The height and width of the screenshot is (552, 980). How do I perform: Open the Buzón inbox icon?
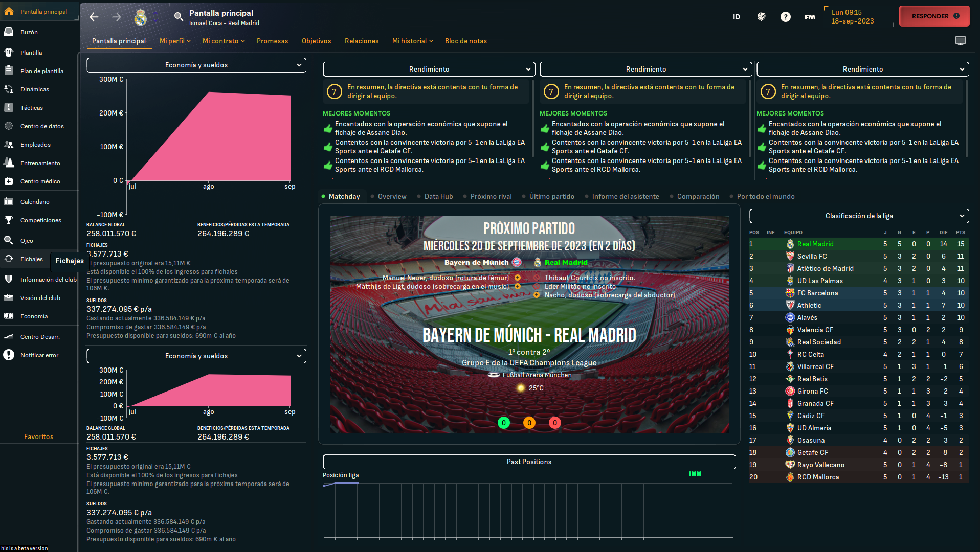pos(9,32)
